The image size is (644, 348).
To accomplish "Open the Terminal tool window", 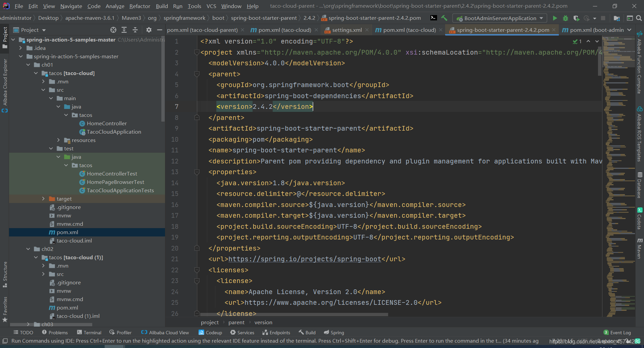I will point(89,333).
